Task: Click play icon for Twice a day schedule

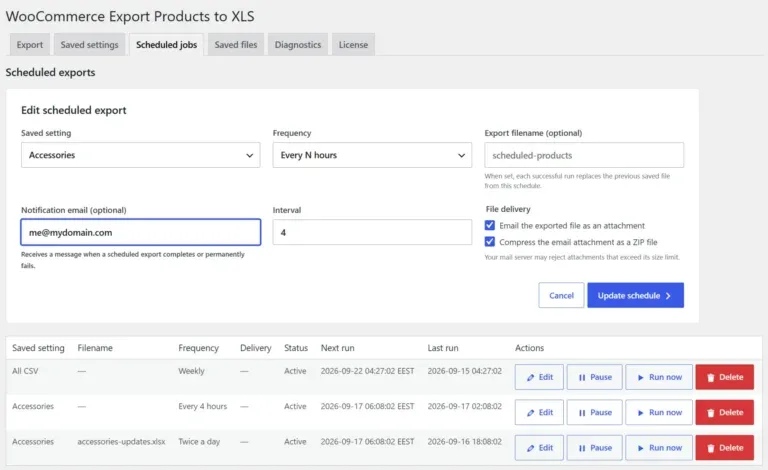Action: tap(641, 448)
